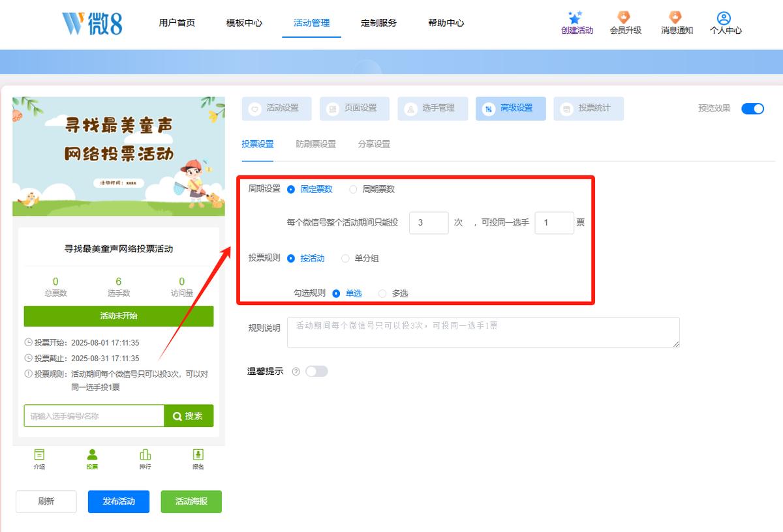Select 多选 check rule

(x=382, y=293)
